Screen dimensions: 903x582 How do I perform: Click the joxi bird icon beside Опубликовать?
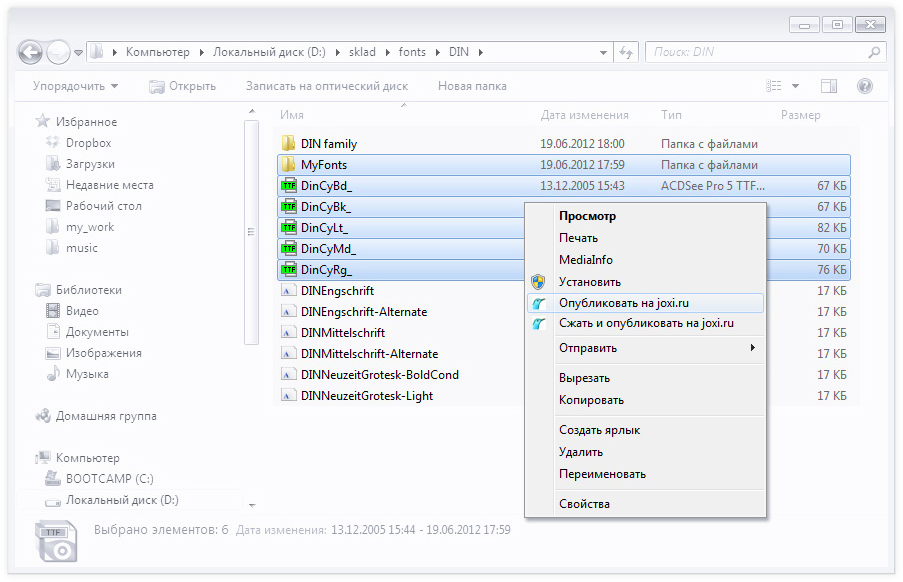point(539,303)
